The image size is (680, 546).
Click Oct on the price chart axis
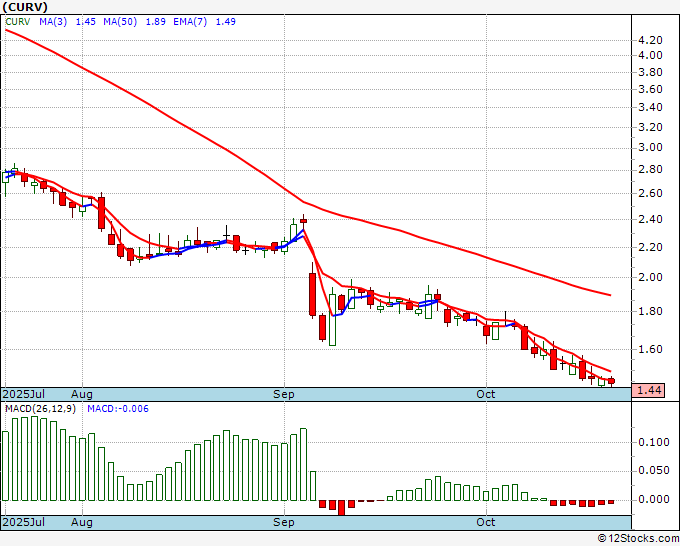(486, 394)
